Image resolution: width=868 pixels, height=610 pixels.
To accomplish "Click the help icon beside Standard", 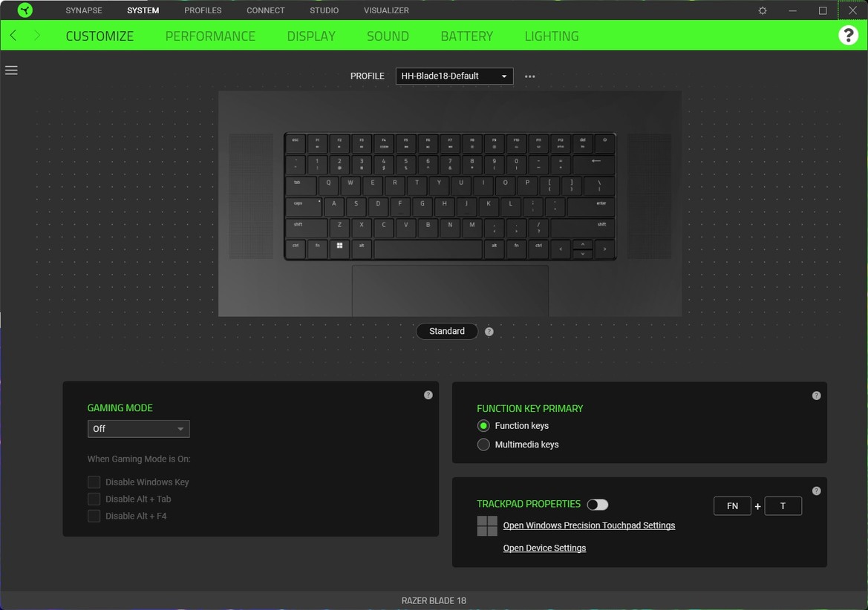I will click(489, 331).
